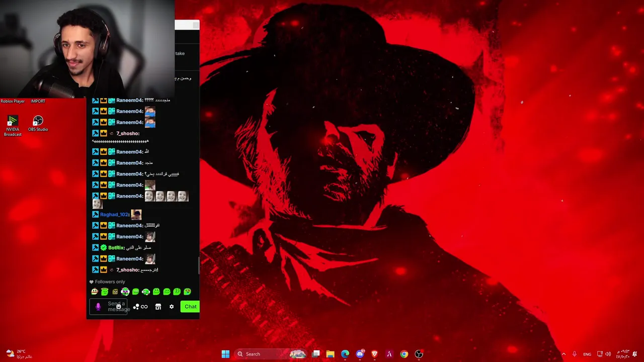Click the Roblox Player desktop label
This screenshot has height=362, width=644.
coord(13,101)
